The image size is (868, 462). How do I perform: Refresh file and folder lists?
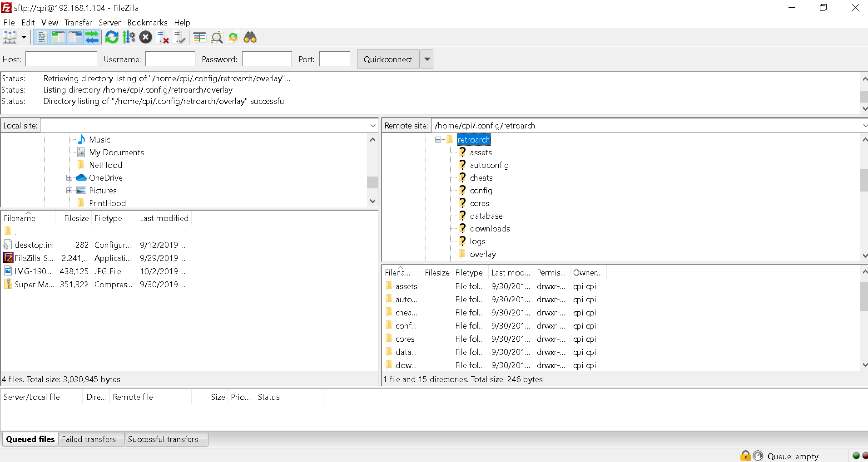click(x=112, y=37)
